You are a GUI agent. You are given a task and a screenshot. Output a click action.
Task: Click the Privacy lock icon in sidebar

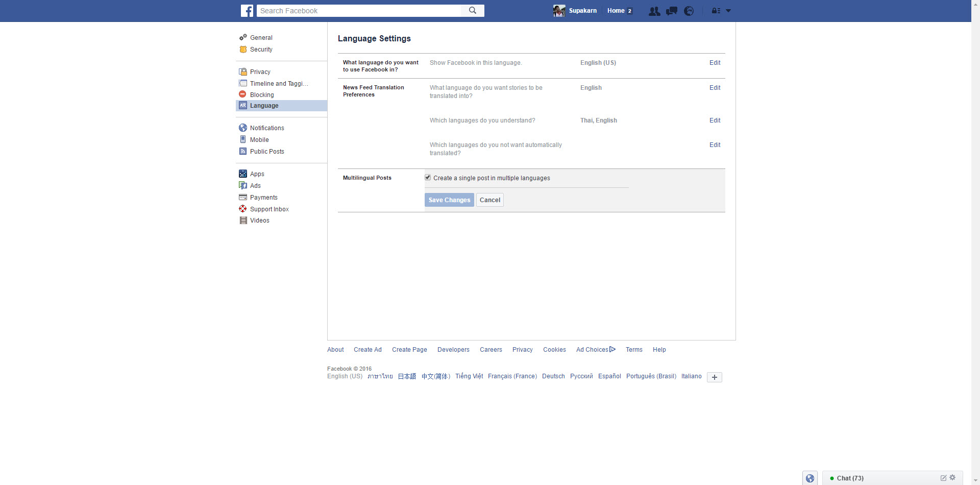click(x=243, y=71)
